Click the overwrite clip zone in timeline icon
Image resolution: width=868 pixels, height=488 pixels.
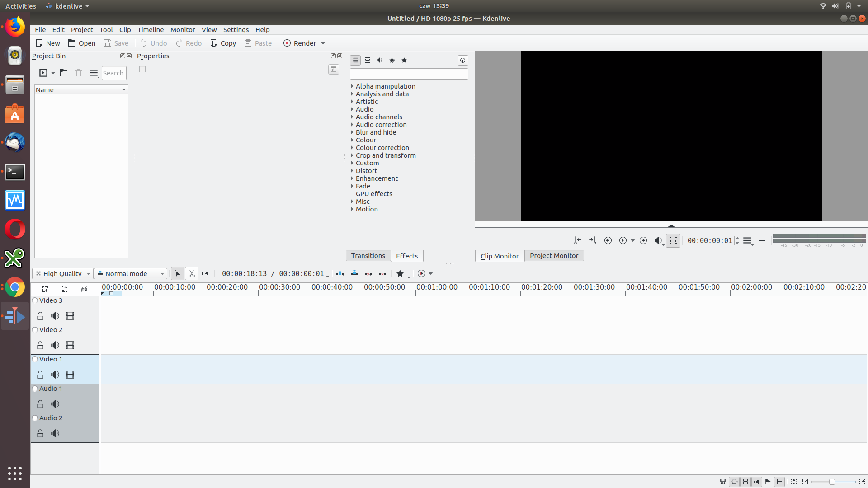coord(354,273)
